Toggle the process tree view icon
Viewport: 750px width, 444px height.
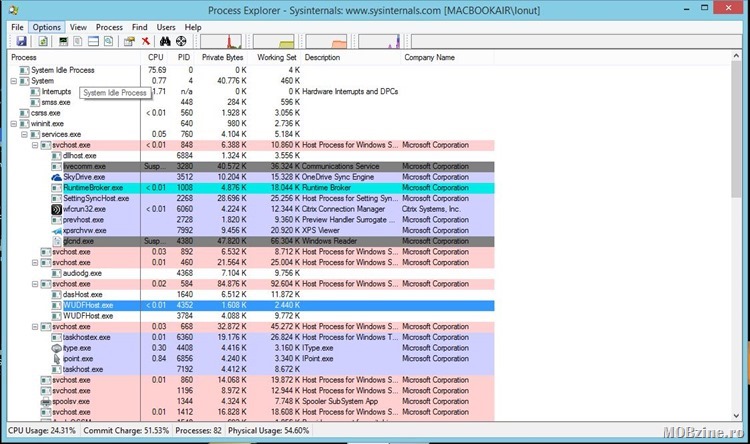(78, 42)
